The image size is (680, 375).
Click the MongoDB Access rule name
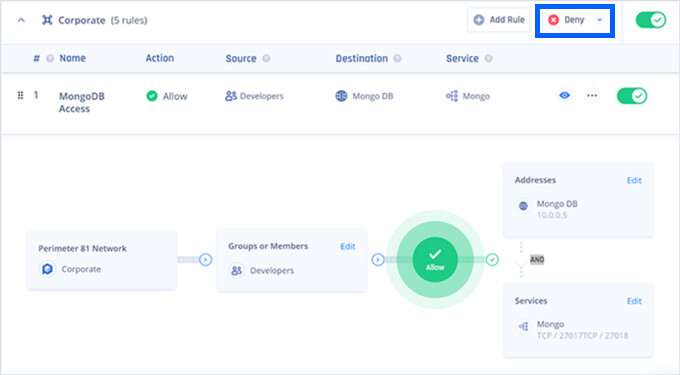point(82,102)
